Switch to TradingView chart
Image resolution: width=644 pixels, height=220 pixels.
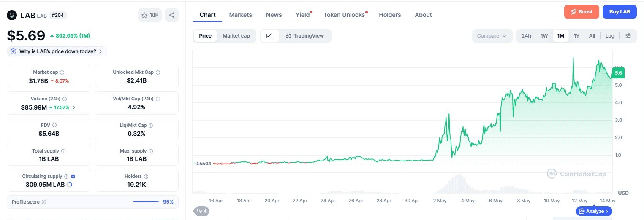tap(305, 36)
